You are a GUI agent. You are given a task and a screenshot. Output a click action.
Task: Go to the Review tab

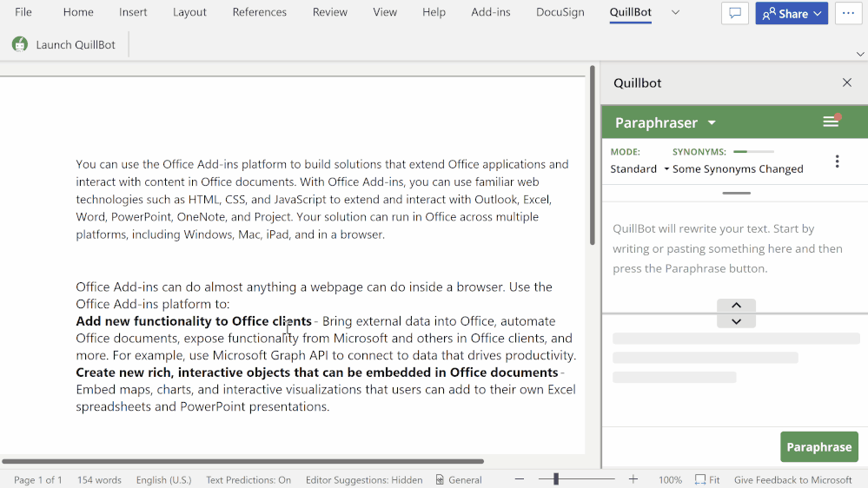330,12
